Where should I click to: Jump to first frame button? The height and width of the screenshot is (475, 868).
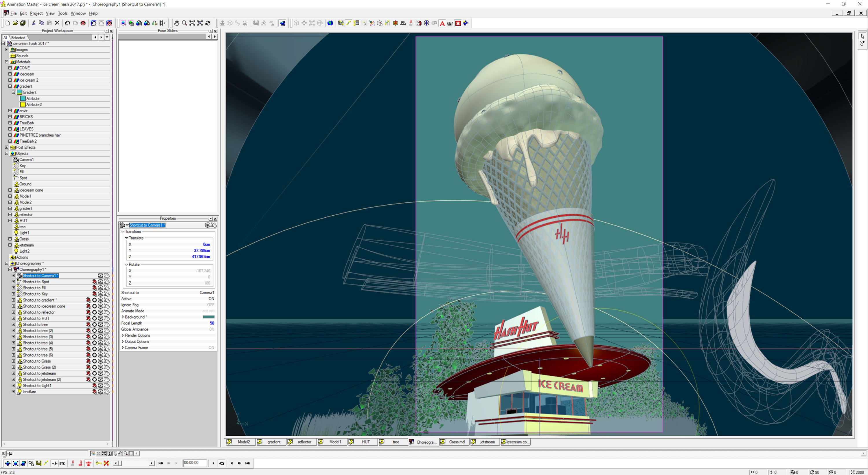tap(161, 463)
